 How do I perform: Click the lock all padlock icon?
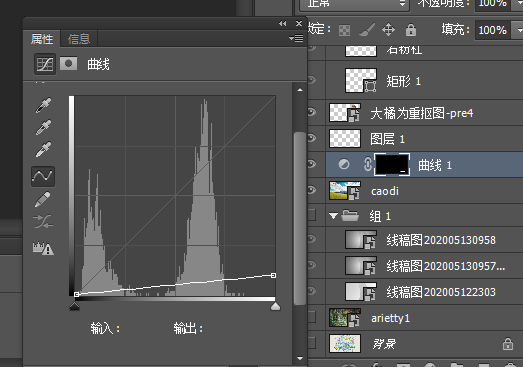pyautogui.click(x=411, y=30)
